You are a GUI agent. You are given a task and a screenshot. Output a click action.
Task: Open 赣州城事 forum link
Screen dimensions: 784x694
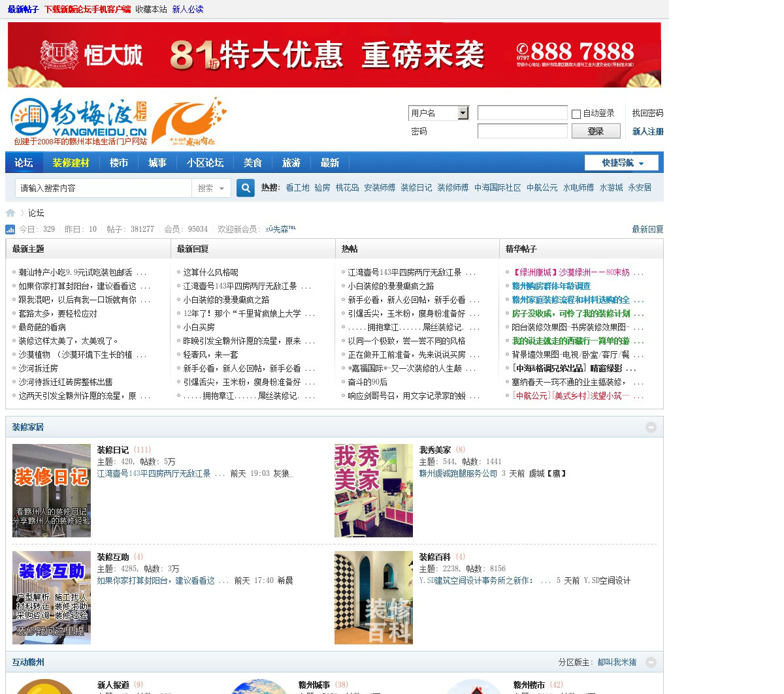pyautogui.click(x=314, y=685)
